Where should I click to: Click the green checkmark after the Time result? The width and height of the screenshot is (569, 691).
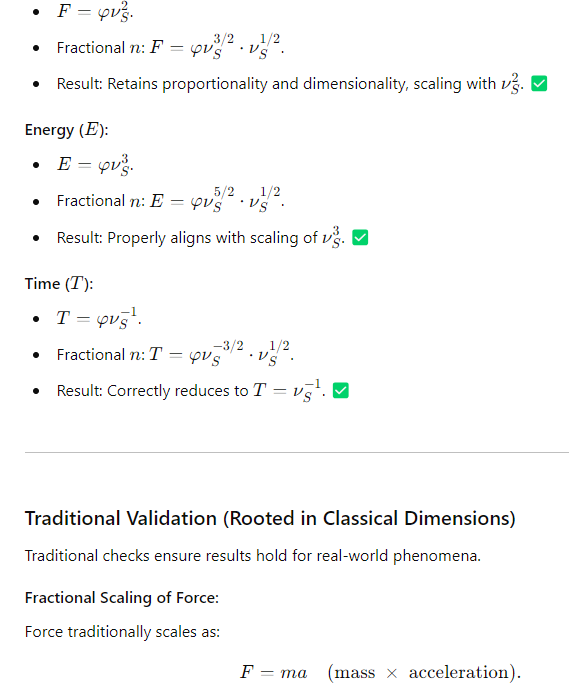pyautogui.click(x=341, y=390)
